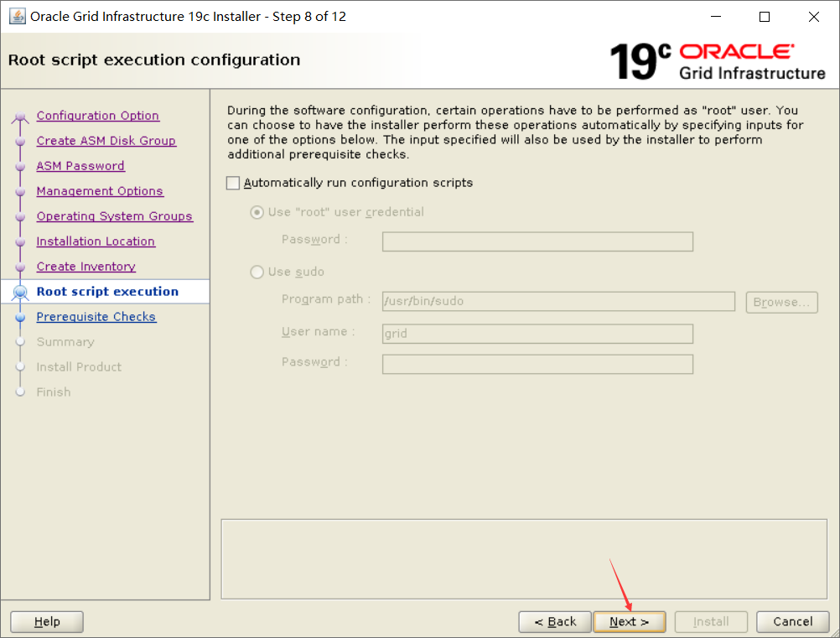The image size is (840, 638).
Task: Click the Next > button
Action: pyautogui.click(x=630, y=622)
